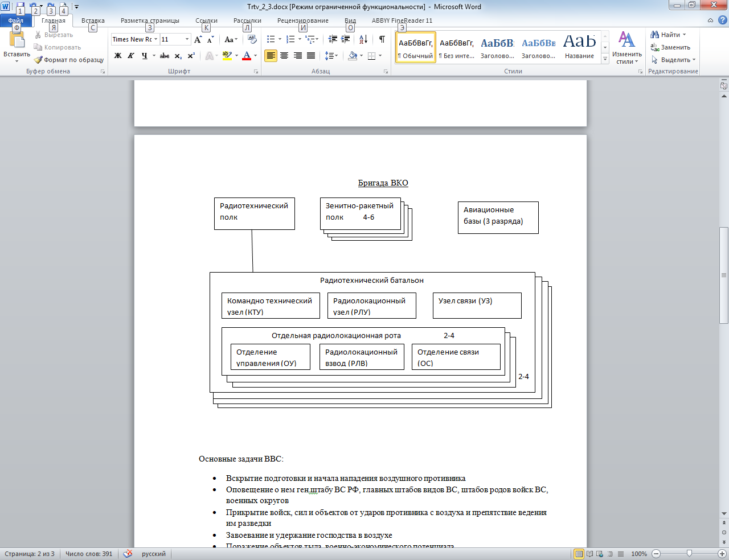
Task: Decrease paragraph indent
Action: coord(333,39)
